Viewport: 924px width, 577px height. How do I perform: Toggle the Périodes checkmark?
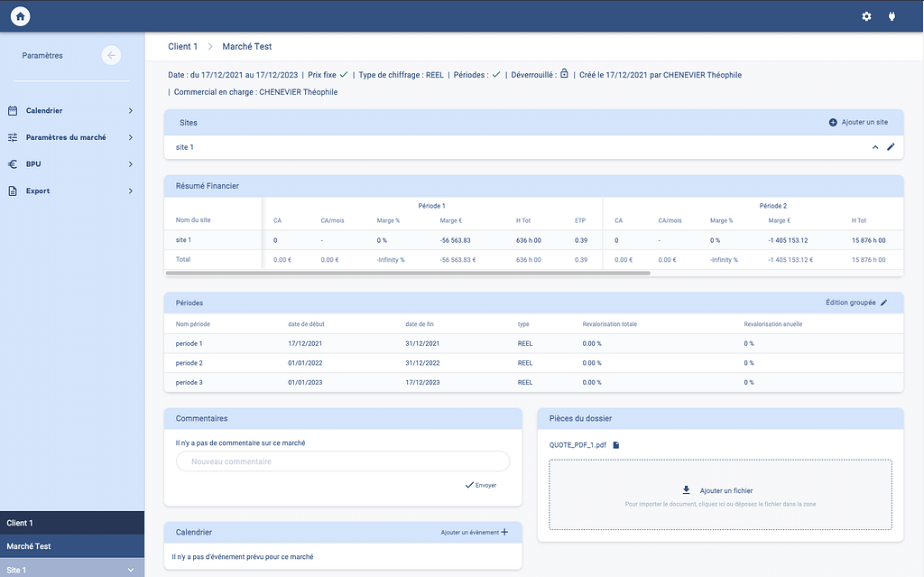click(495, 74)
